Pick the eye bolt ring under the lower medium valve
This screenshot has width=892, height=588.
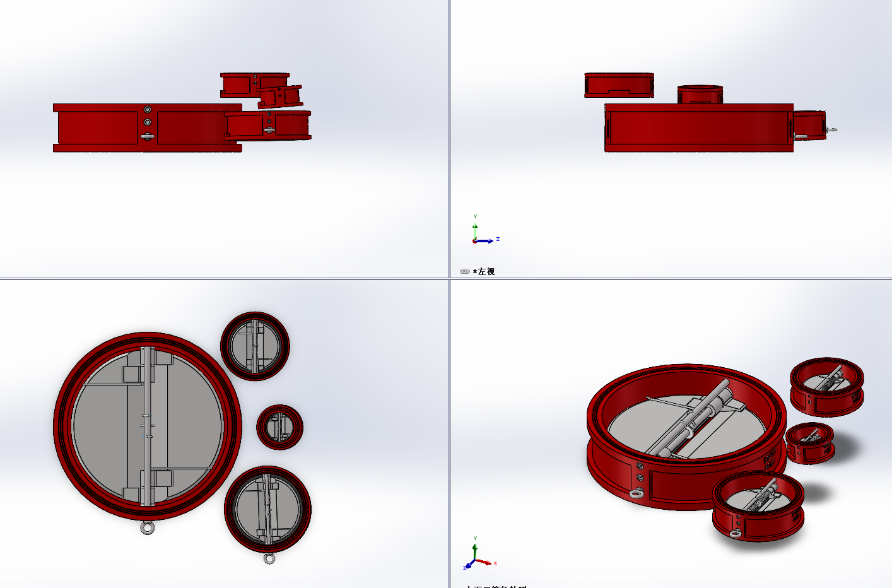(269, 558)
